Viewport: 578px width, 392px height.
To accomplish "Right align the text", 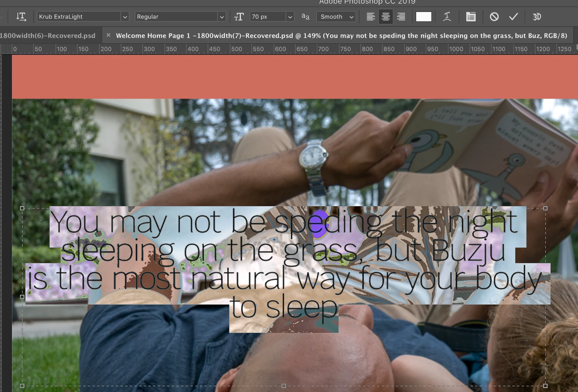I will (401, 17).
